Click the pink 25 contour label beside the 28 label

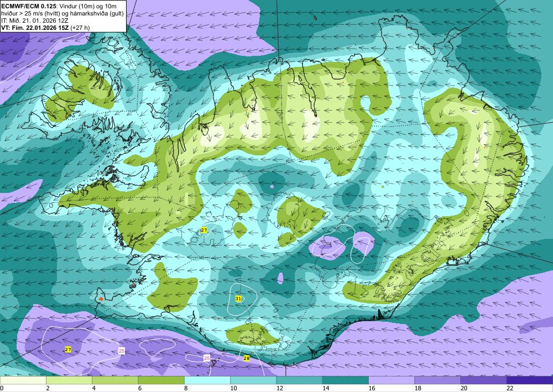tap(207, 358)
